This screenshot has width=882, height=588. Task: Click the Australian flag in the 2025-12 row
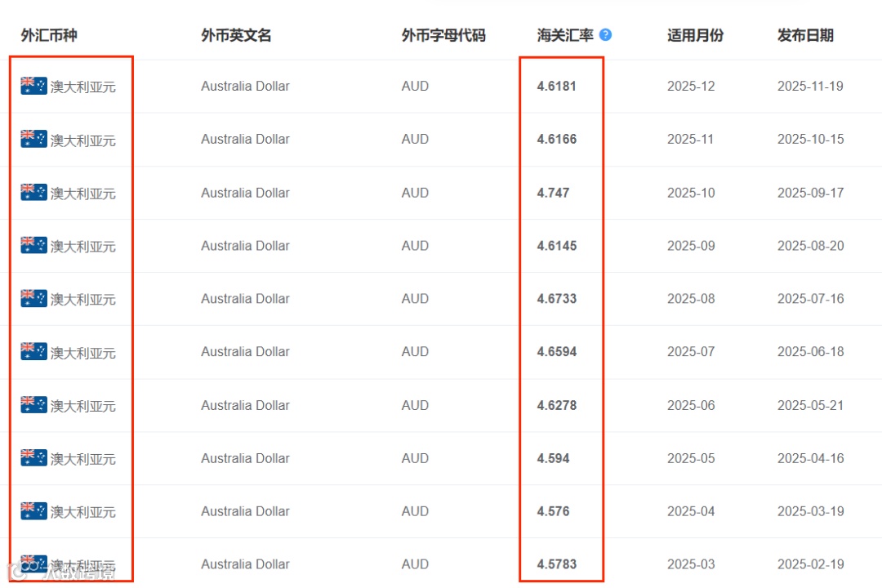[33, 86]
